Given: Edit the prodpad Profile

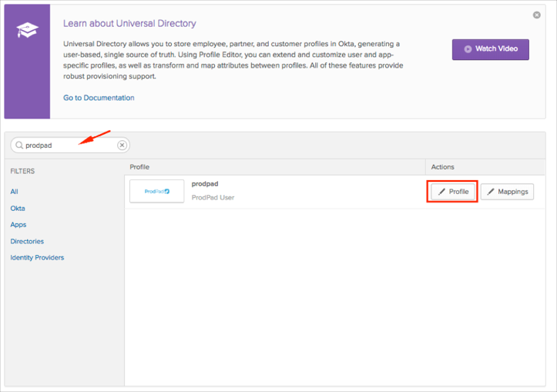Looking at the screenshot, I should [x=453, y=192].
